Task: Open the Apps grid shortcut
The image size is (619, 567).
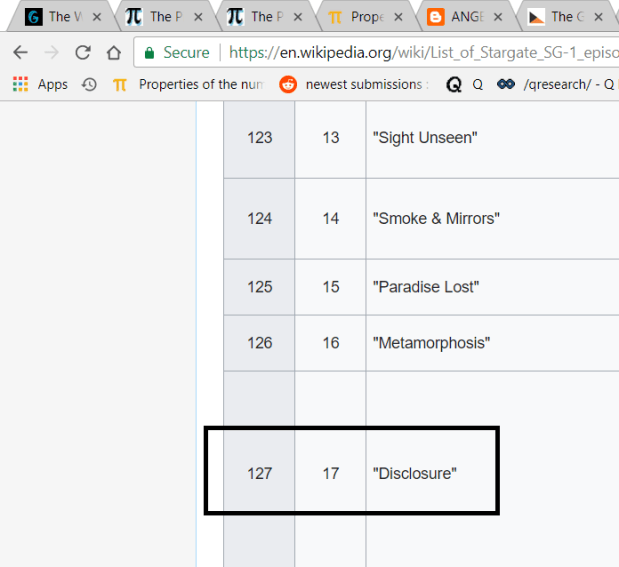Action: point(40,85)
